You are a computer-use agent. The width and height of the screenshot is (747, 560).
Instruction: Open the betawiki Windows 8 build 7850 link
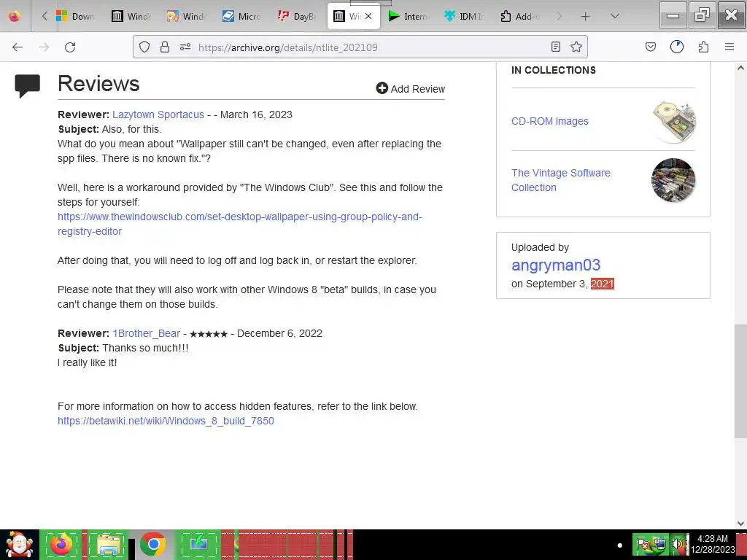click(166, 421)
